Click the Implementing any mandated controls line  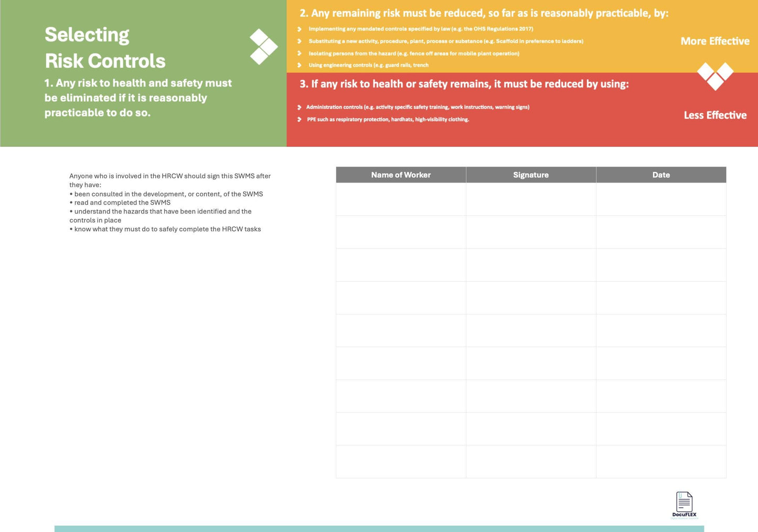(421, 29)
